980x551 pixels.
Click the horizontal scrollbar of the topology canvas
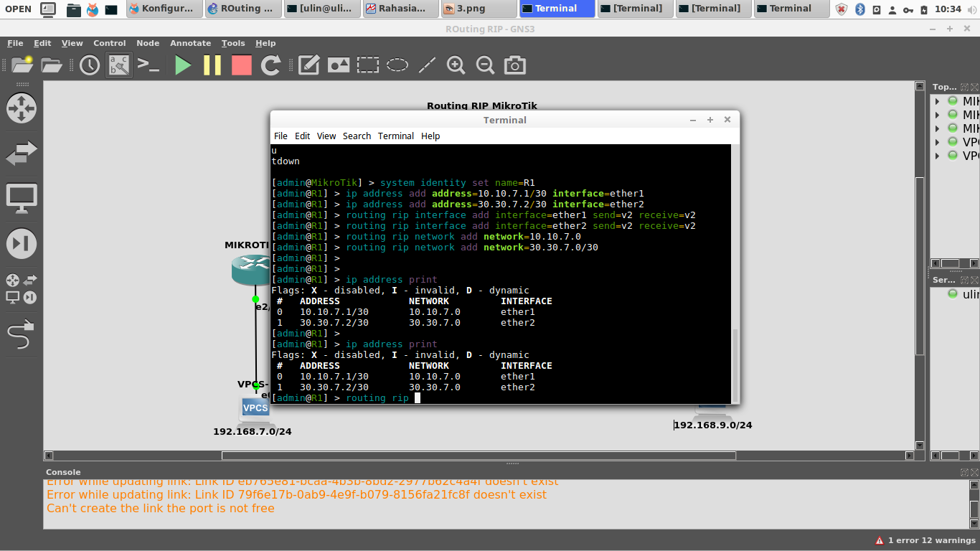pos(481,455)
